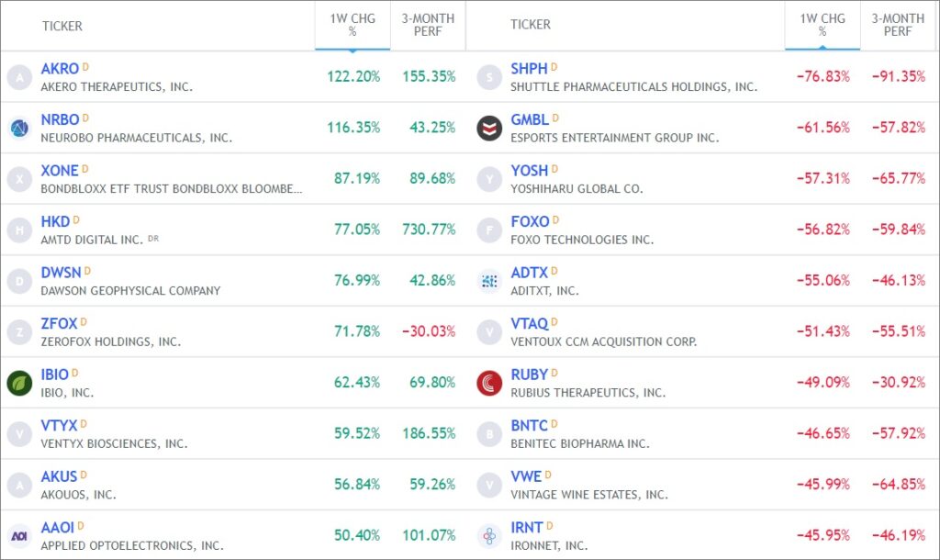The width and height of the screenshot is (940, 560).
Task: Click AKRO's 122.20% weekly change value
Action: click(x=353, y=77)
